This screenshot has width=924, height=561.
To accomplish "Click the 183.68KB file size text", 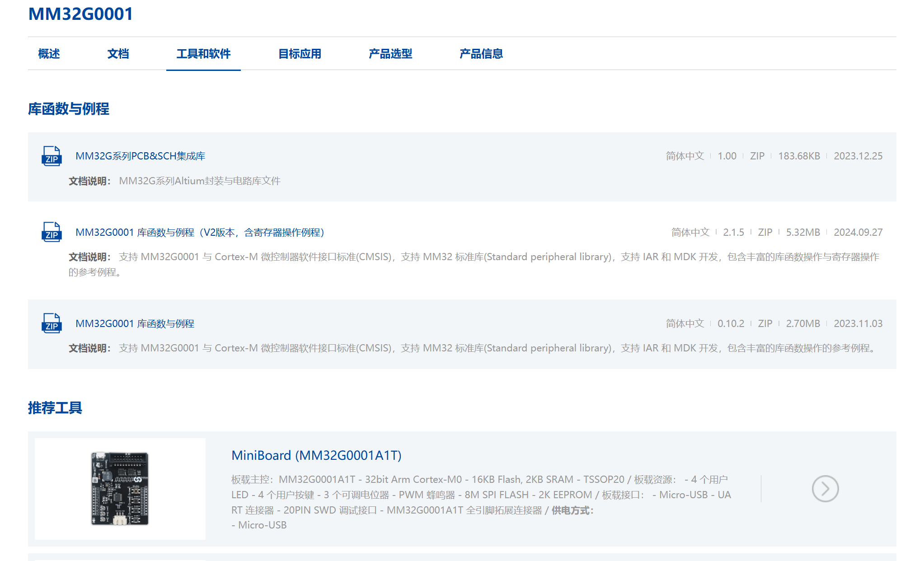I will click(x=798, y=156).
